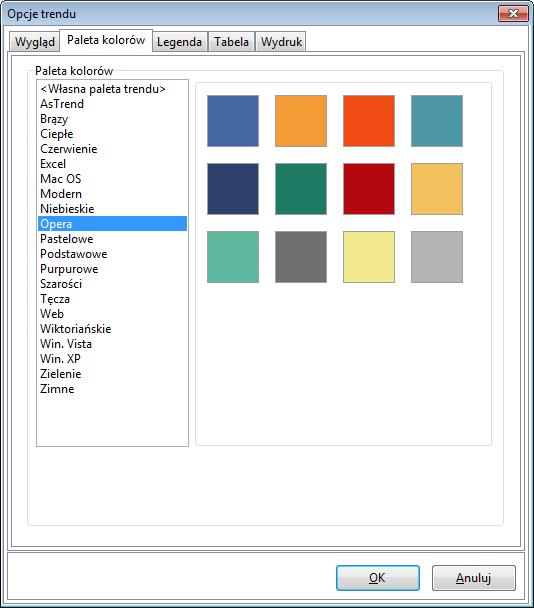Select the Podstawowe palette
The width and height of the screenshot is (534, 608).
click(x=112, y=254)
